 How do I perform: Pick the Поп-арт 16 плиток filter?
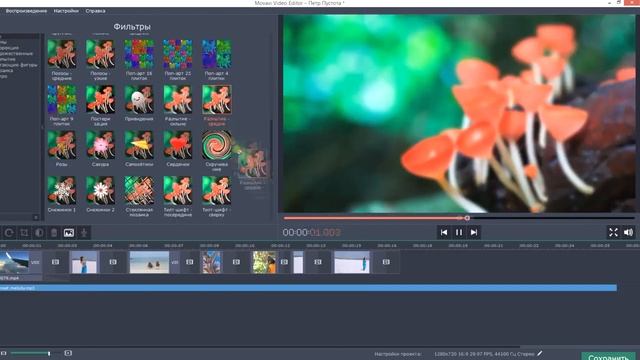pyautogui.click(x=139, y=54)
